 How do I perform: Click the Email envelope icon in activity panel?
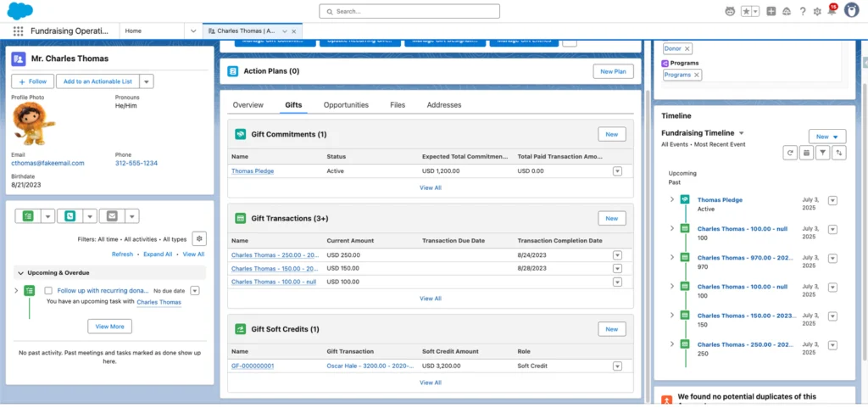[111, 216]
